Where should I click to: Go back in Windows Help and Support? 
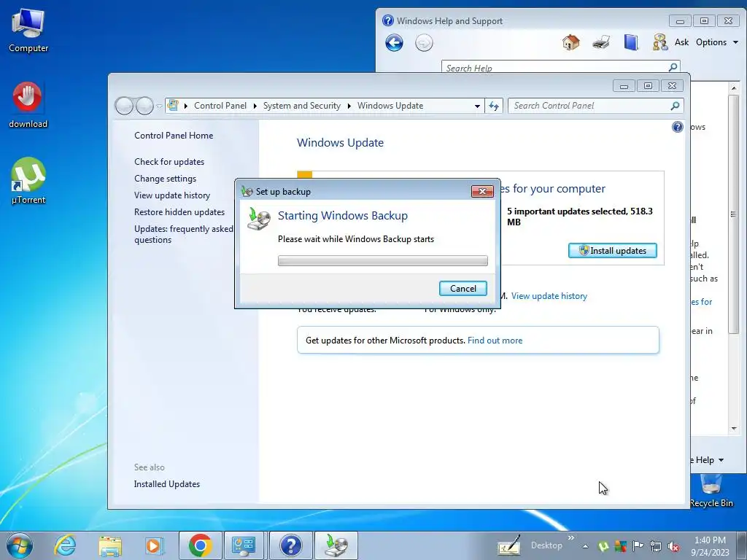pyautogui.click(x=394, y=43)
